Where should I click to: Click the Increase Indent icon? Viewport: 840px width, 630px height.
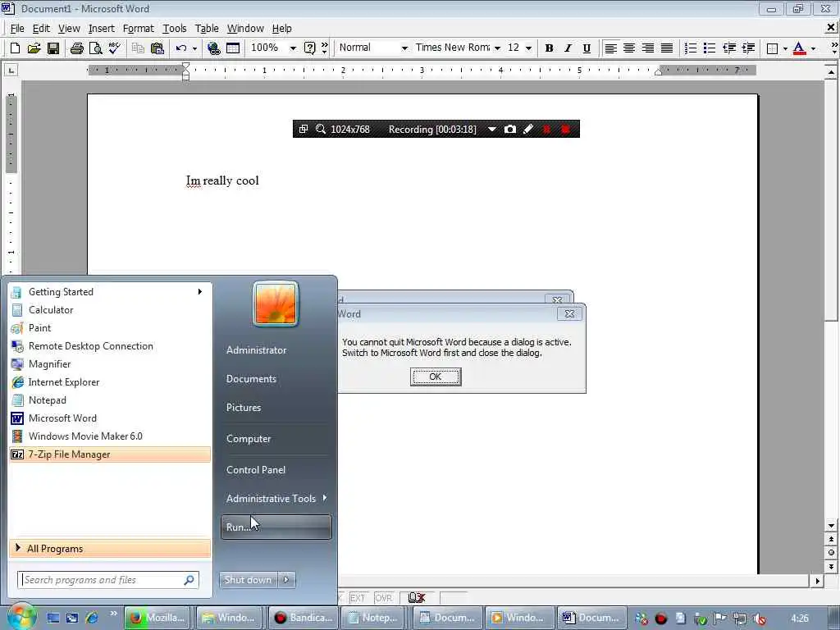click(748, 48)
